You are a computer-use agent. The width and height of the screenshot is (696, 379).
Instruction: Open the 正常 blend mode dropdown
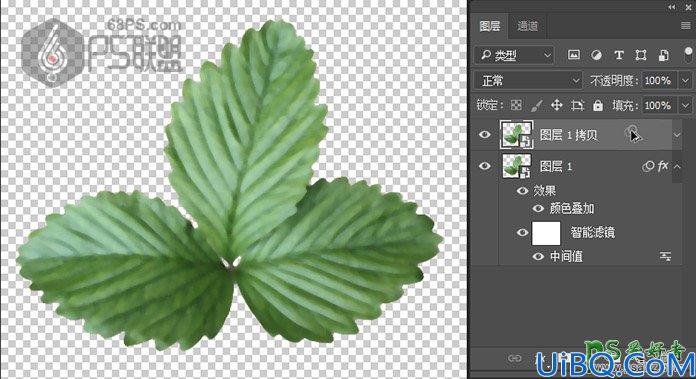(528, 81)
